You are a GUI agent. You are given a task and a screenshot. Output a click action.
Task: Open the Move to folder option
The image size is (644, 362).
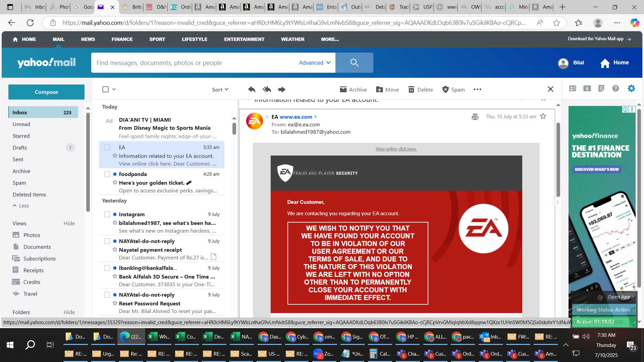tap(387, 89)
